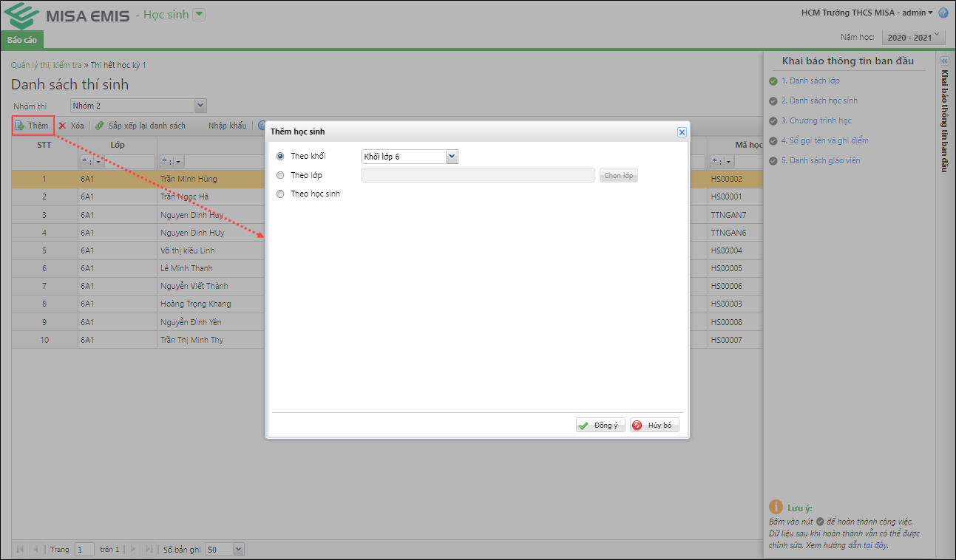Click the check icon beside Danh sách giáo viên
Viewport: 956px width, 560px height.
[773, 161]
